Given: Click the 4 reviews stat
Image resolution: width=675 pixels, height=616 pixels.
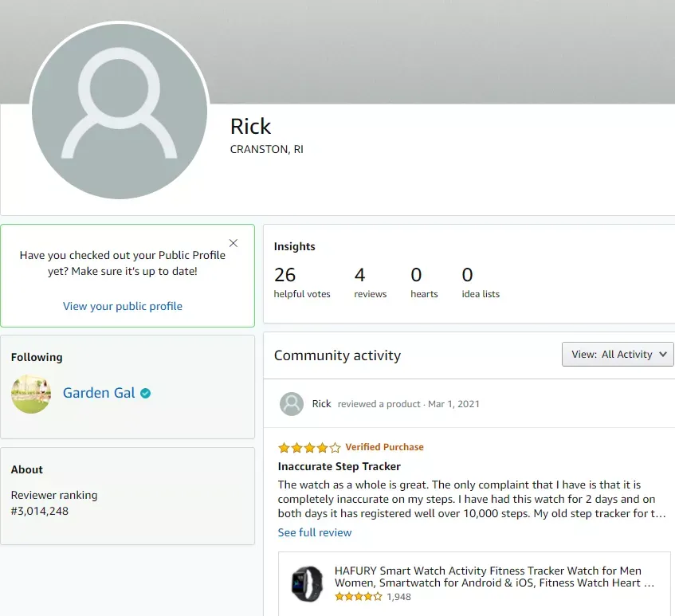Looking at the screenshot, I should tap(371, 282).
